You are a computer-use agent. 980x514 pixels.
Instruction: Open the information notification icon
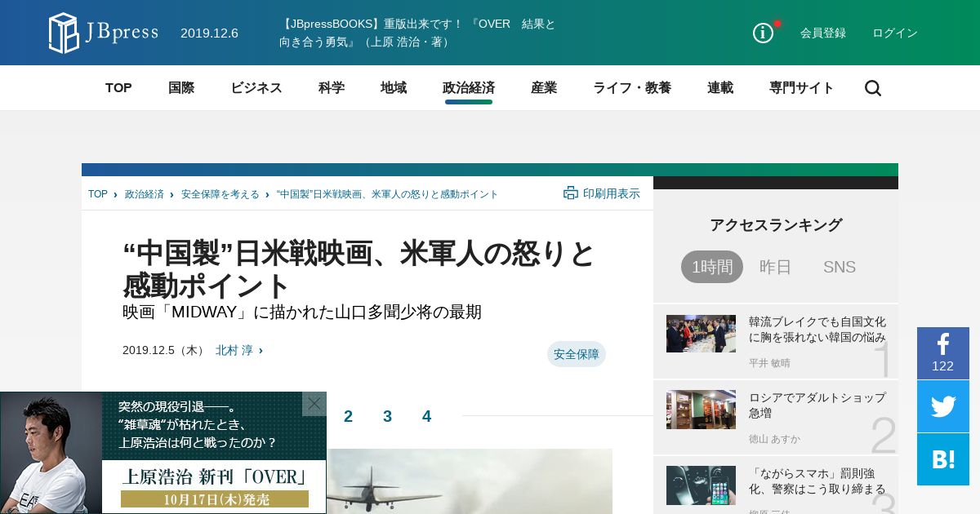point(764,33)
